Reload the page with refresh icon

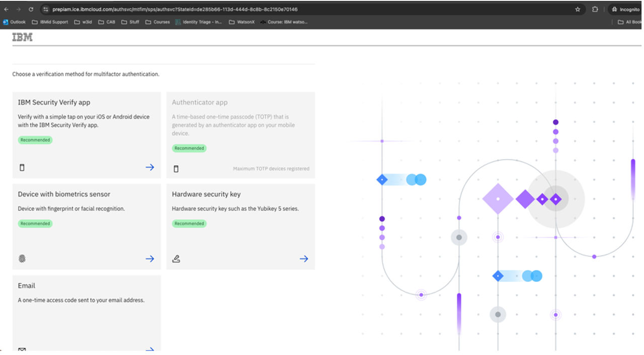click(x=31, y=9)
